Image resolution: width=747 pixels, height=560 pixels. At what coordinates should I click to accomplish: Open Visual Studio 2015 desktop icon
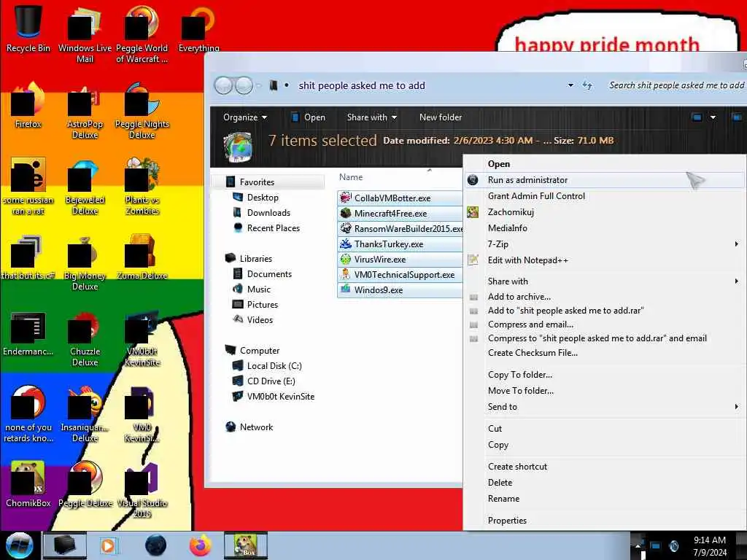(142, 491)
